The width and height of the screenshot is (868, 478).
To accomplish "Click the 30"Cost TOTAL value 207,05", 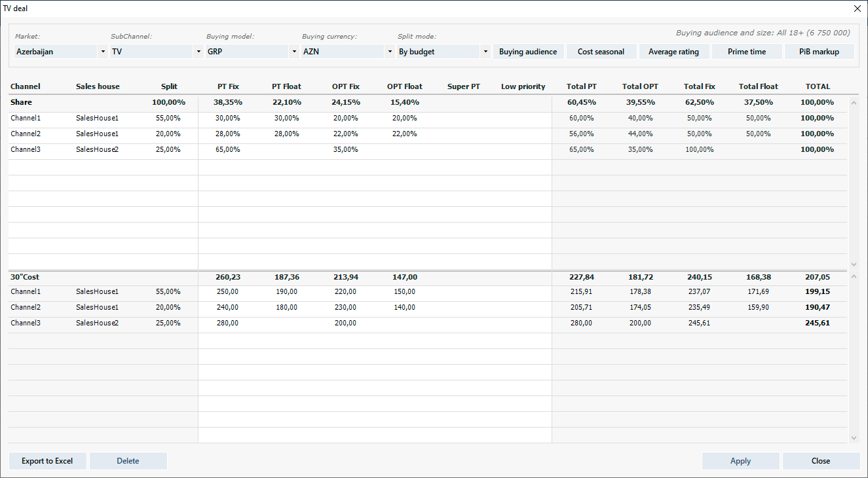I will coord(818,277).
